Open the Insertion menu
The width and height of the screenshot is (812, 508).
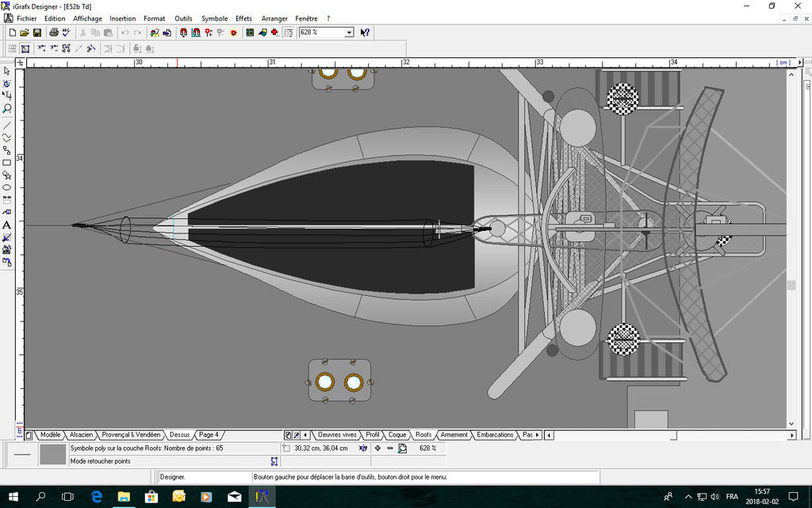123,19
